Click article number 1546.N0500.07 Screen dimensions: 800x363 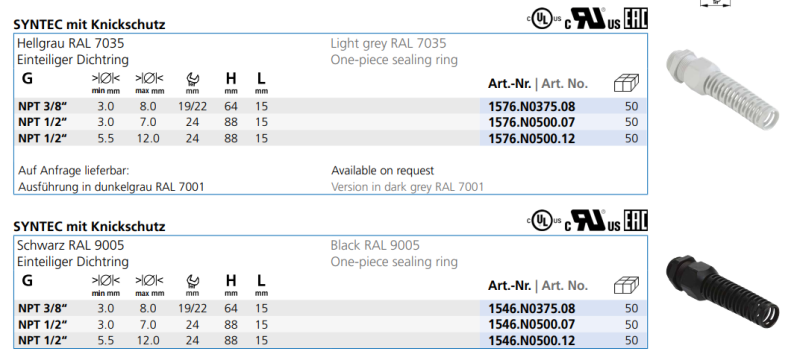532,324
